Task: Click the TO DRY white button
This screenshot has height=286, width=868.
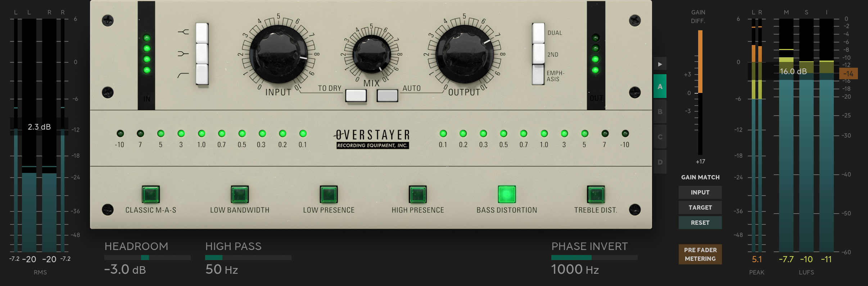Action: point(356,95)
